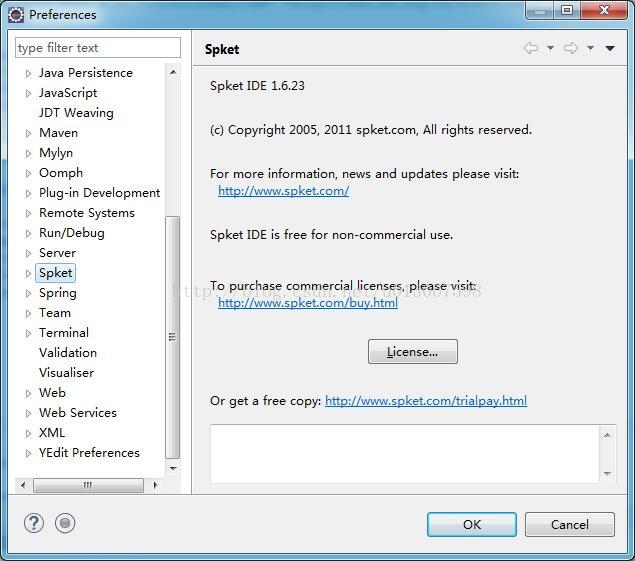This screenshot has height=561, width=635.
Task: Click the forward navigation arrow icon
Action: pyautogui.click(x=571, y=48)
